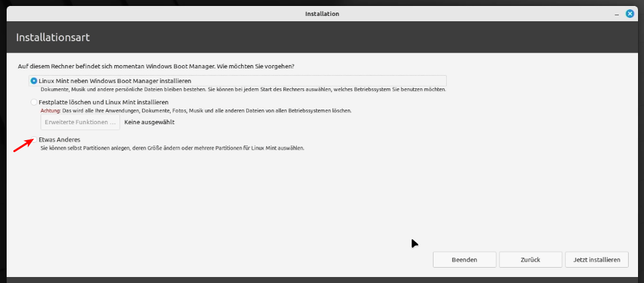Click description starting Sie können selbst Partitionen
This screenshot has height=283, width=644.
click(x=172, y=148)
